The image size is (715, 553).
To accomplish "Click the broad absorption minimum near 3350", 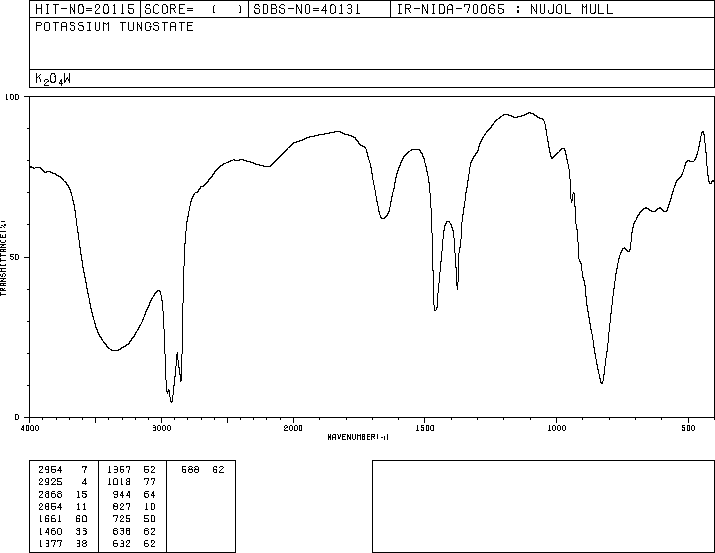I will click(x=115, y=350).
